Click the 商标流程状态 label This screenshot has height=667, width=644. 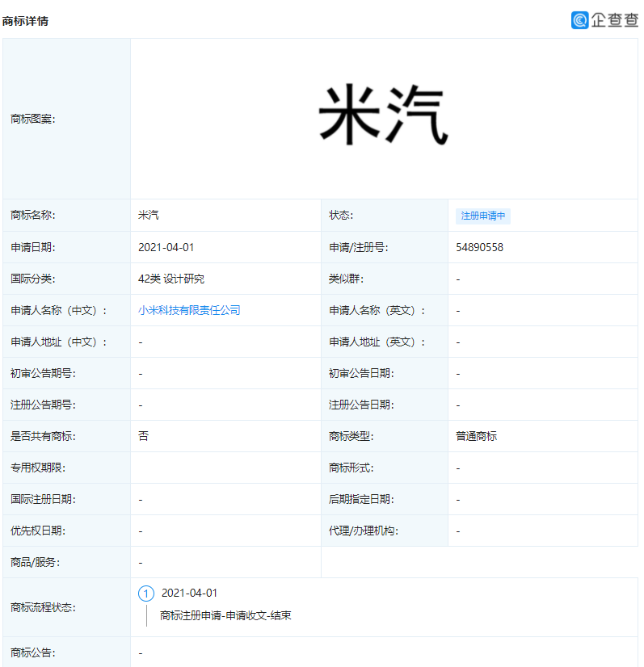pos(43,607)
